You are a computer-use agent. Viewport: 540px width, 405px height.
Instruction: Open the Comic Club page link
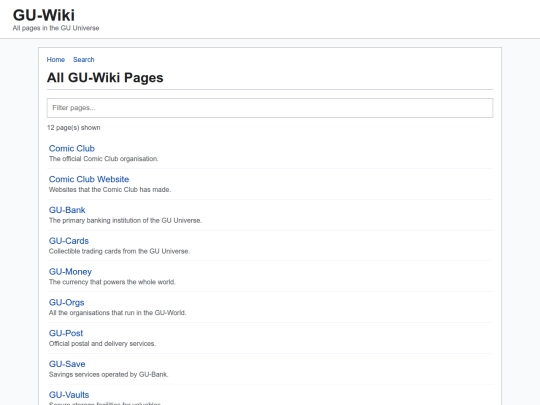pyautogui.click(x=72, y=148)
